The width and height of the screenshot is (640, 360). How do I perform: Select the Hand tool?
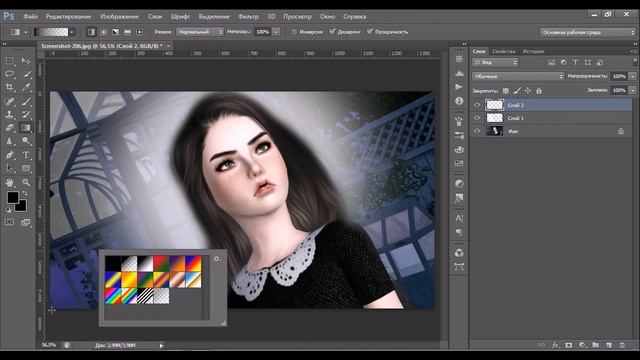click(10, 182)
